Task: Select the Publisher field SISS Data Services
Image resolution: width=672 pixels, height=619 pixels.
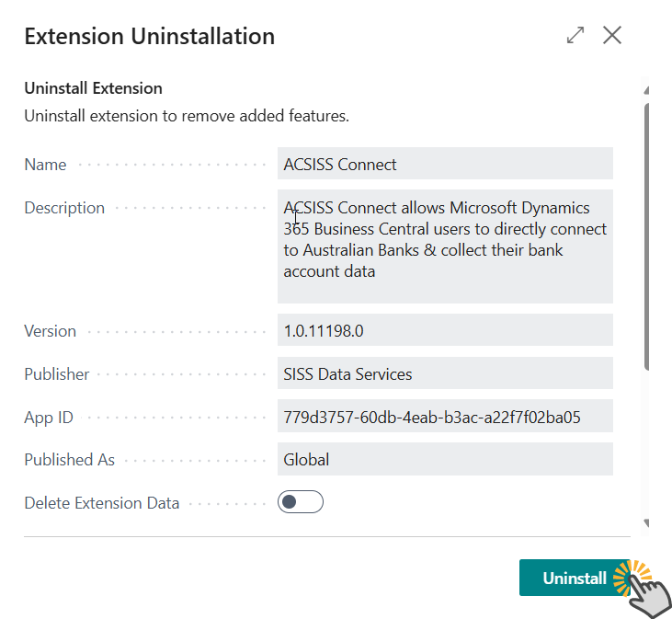Action: click(445, 373)
